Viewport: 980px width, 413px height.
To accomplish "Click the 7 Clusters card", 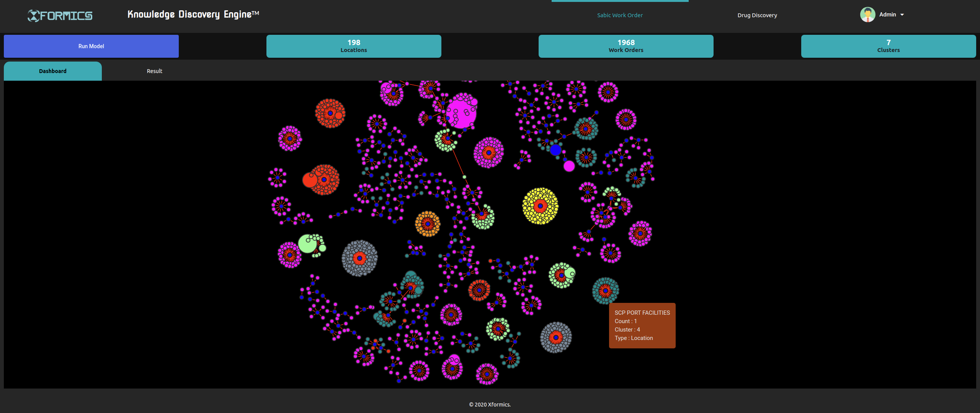I will coord(888,46).
